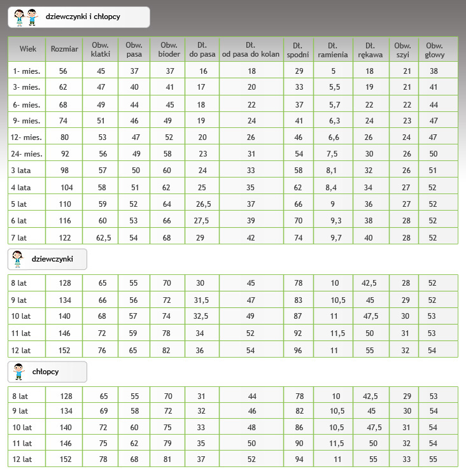The height and width of the screenshot is (476, 466).
Task: Select the dziewczynki section label
Action: [x=52, y=259]
